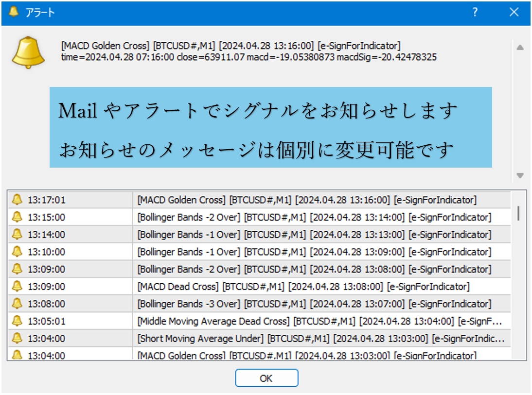
Task: Select Middle Moving Average Dead Cross alert
Action: tap(319, 321)
